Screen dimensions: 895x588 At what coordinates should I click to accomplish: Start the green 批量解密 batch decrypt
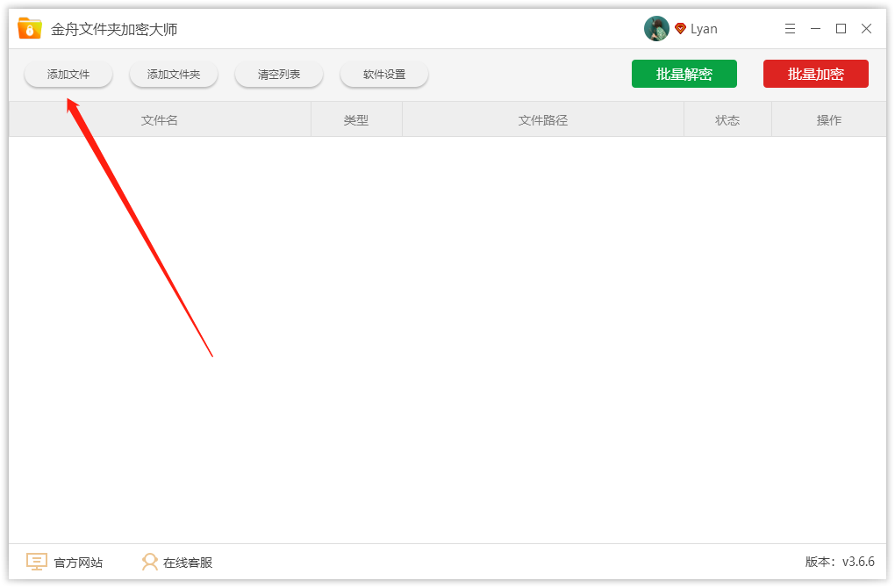click(x=684, y=75)
